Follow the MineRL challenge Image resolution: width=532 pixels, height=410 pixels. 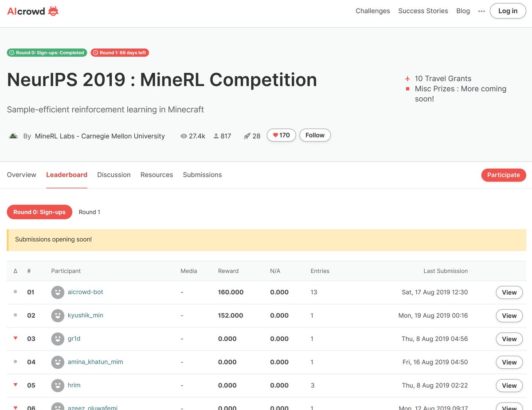(315, 135)
